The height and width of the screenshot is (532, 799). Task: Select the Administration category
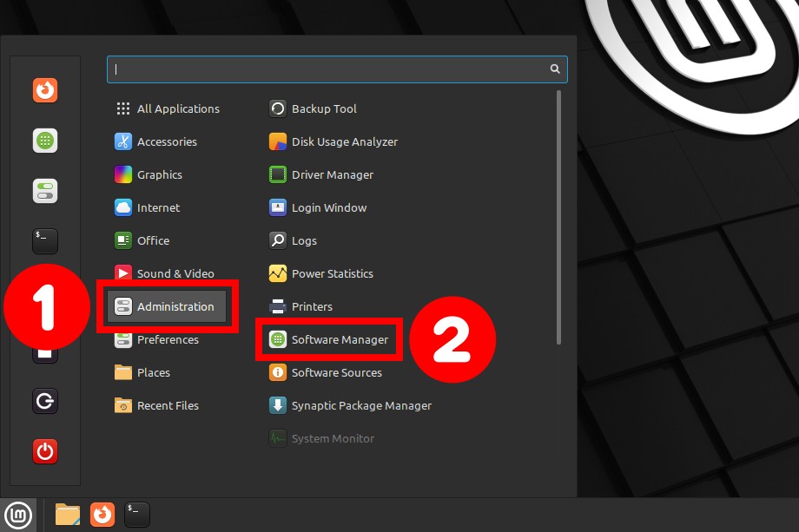click(x=167, y=306)
